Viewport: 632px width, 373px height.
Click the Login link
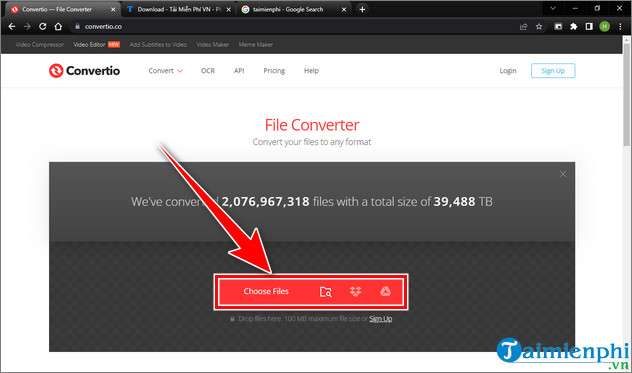tap(508, 71)
